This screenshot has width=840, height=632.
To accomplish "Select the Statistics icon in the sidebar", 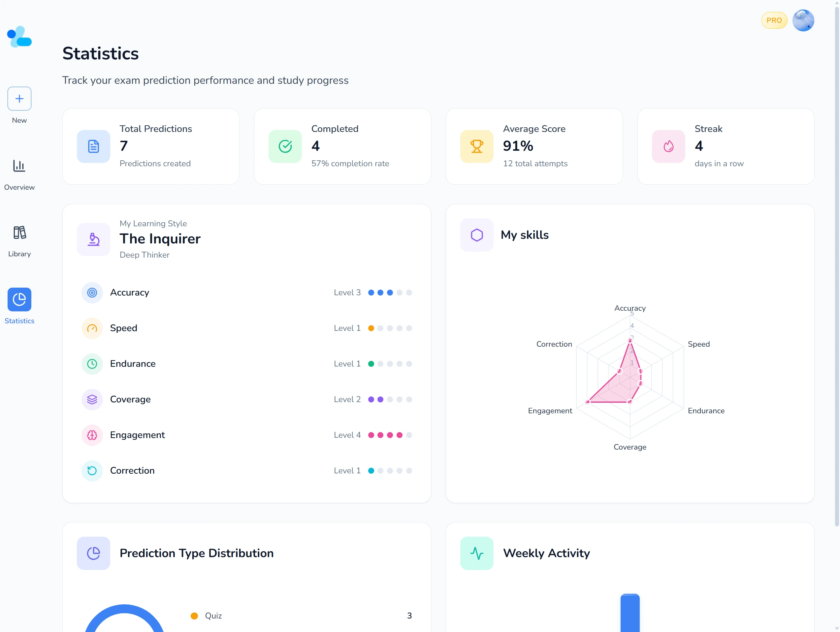I will point(19,300).
